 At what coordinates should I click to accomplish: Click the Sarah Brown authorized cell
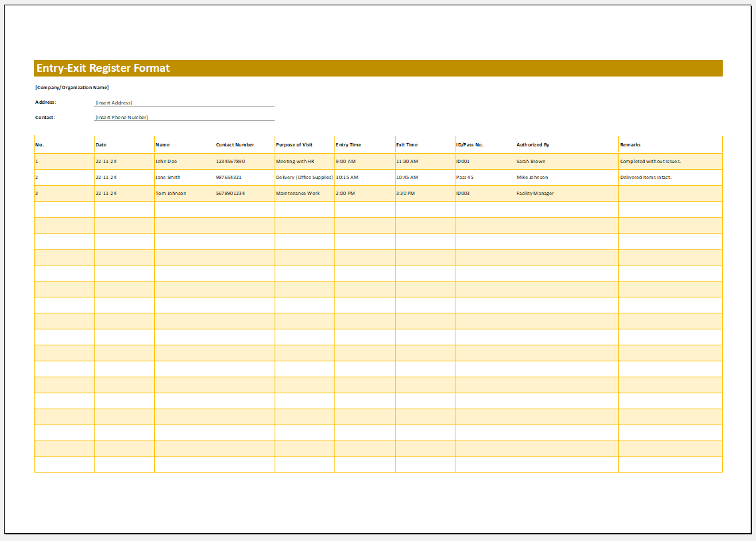(x=531, y=161)
